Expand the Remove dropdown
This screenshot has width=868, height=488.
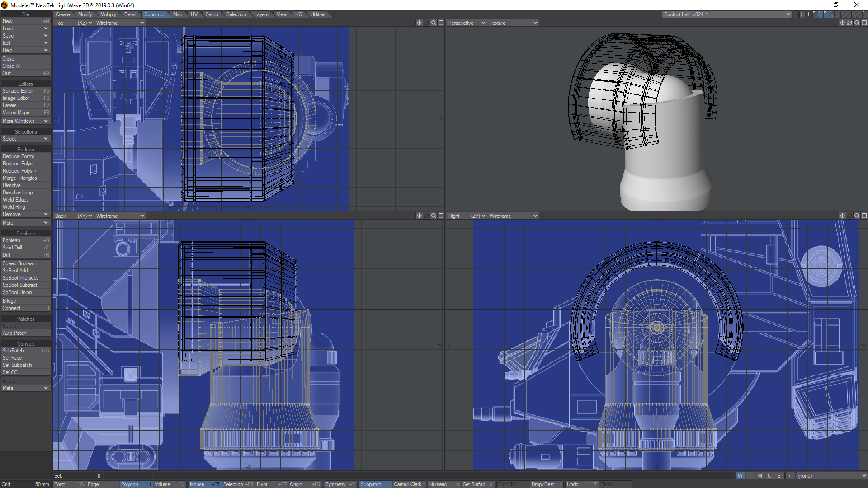click(x=25, y=214)
